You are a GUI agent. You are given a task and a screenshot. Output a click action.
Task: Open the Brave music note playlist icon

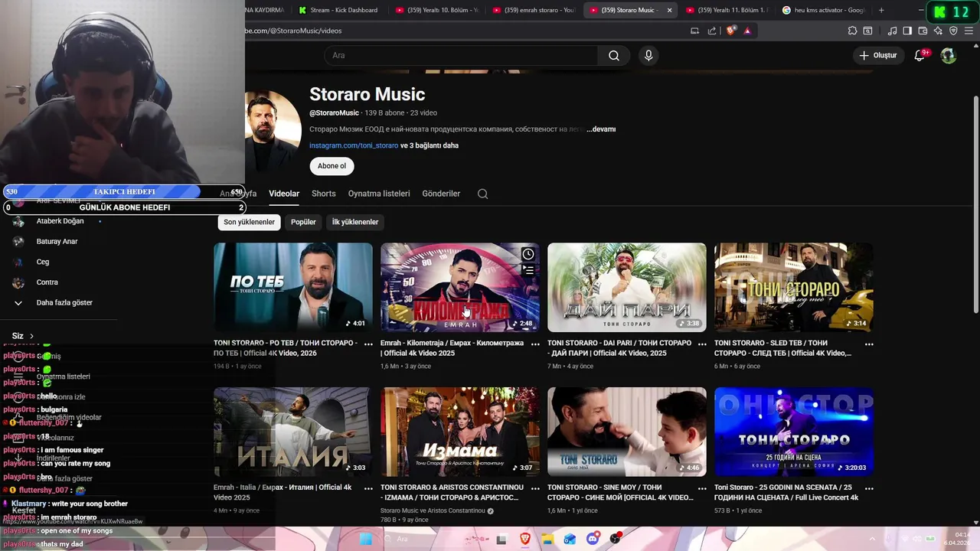(x=892, y=31)
